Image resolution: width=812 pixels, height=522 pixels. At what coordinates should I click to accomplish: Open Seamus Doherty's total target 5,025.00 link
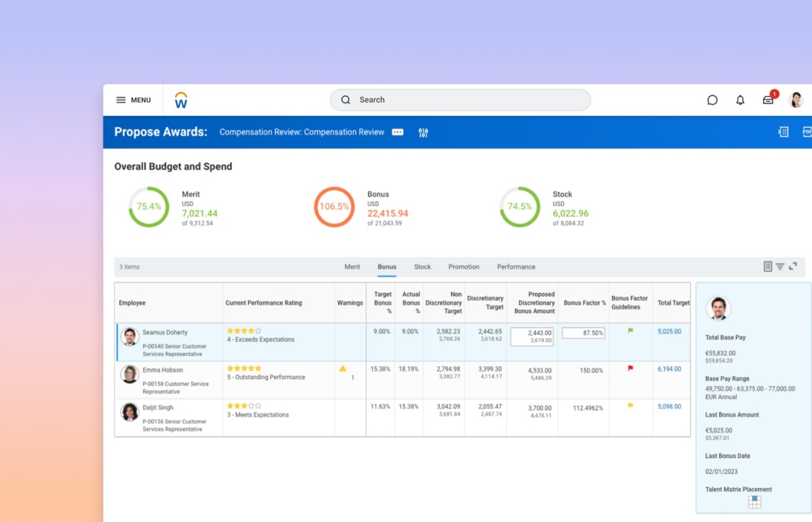coord(669,332)
